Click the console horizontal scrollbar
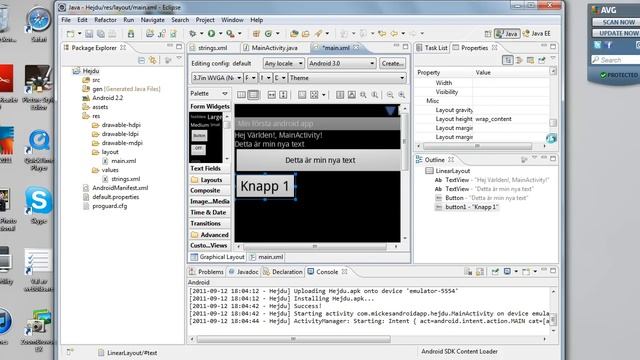640x360 pixels. pyautogui.click(x=293, y=339)
